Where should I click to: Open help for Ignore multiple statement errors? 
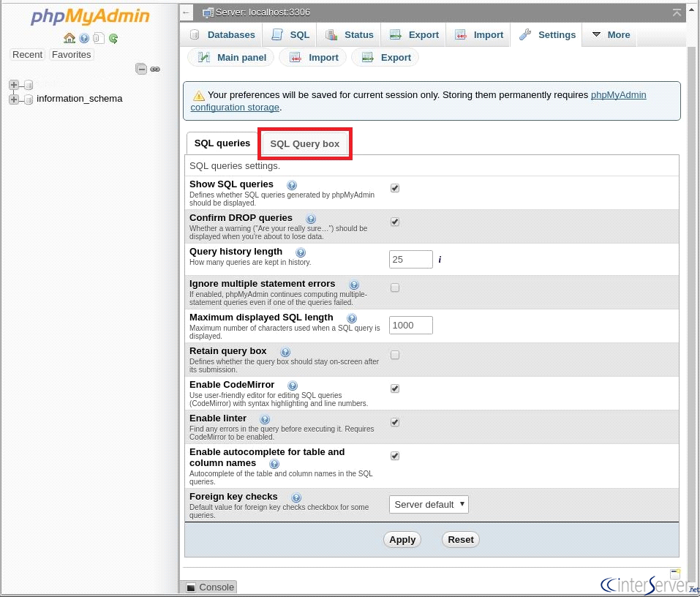(353, 285)
